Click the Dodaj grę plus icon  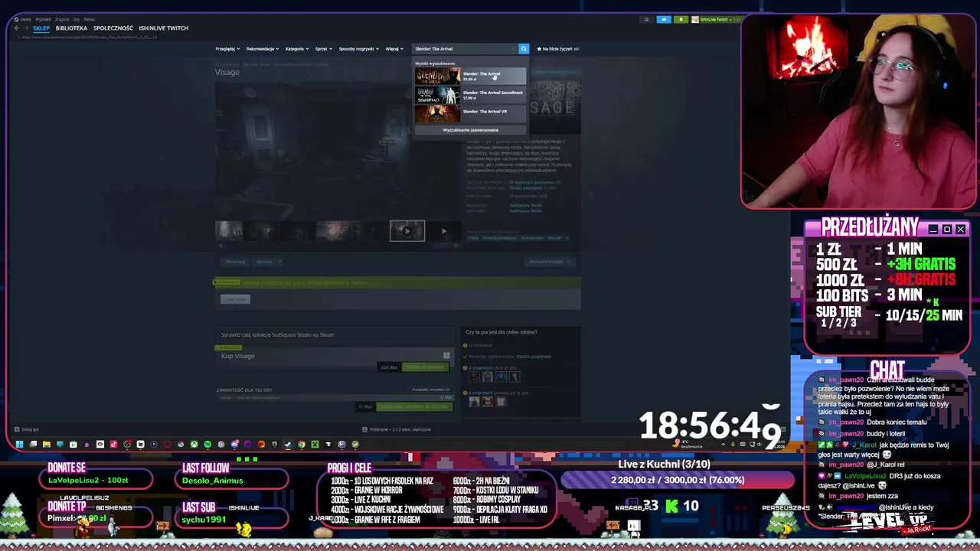tap(17, 429)
